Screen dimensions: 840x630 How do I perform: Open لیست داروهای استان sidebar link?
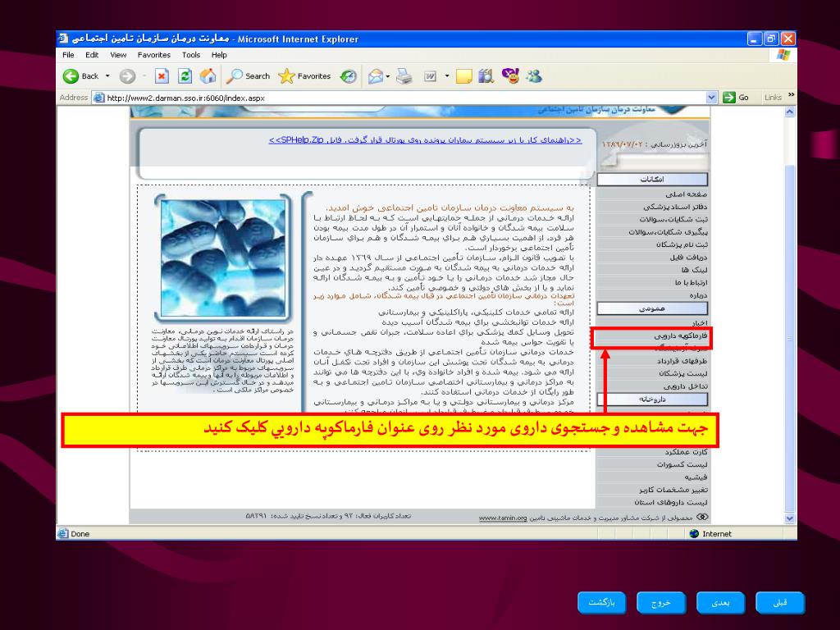671,503
